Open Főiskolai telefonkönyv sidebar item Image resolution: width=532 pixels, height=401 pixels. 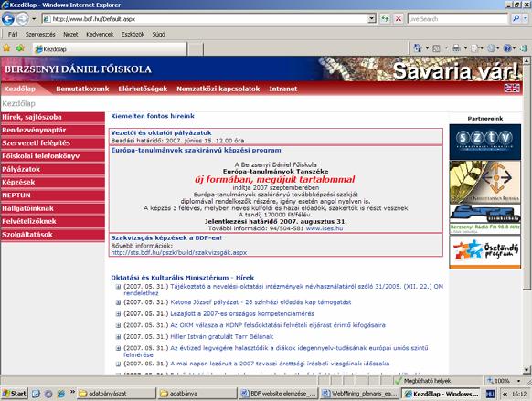click(x=53, y=156)
